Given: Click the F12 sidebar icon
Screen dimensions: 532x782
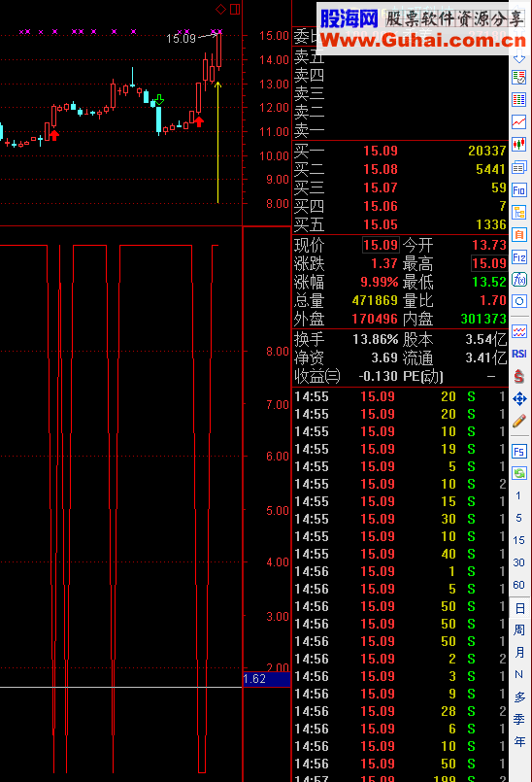Looking at the screenshot, I should pos(519,257).
